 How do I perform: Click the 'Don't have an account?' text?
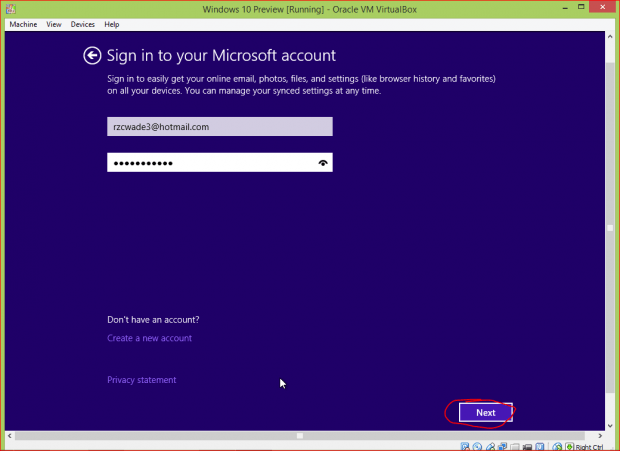tap(153, 319)
